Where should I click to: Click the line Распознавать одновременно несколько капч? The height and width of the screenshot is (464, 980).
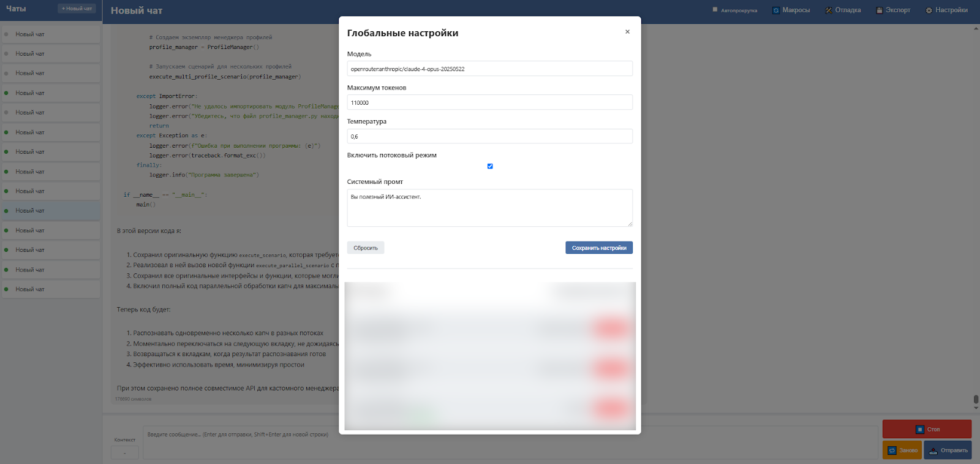coord(228,333)
